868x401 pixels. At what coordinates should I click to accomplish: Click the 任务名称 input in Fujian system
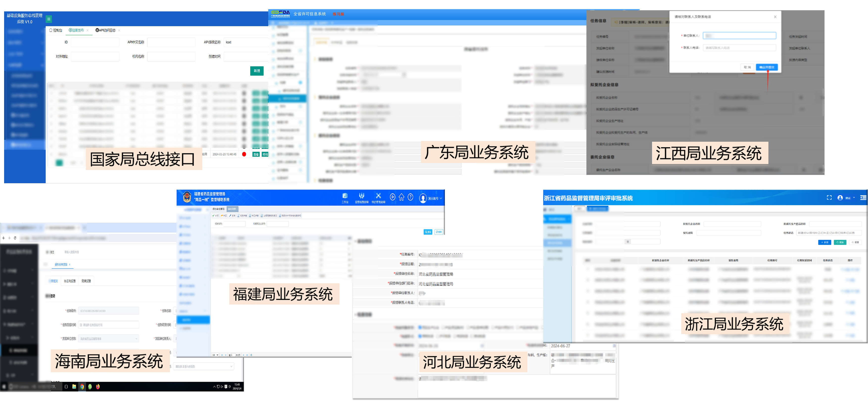[234, 224]
